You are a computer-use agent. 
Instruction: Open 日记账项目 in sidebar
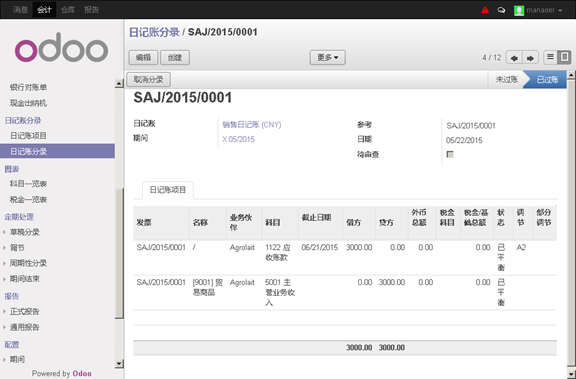[28, 136]
